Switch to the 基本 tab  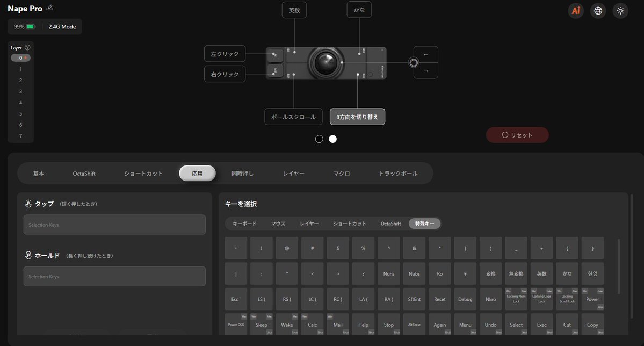39,174
